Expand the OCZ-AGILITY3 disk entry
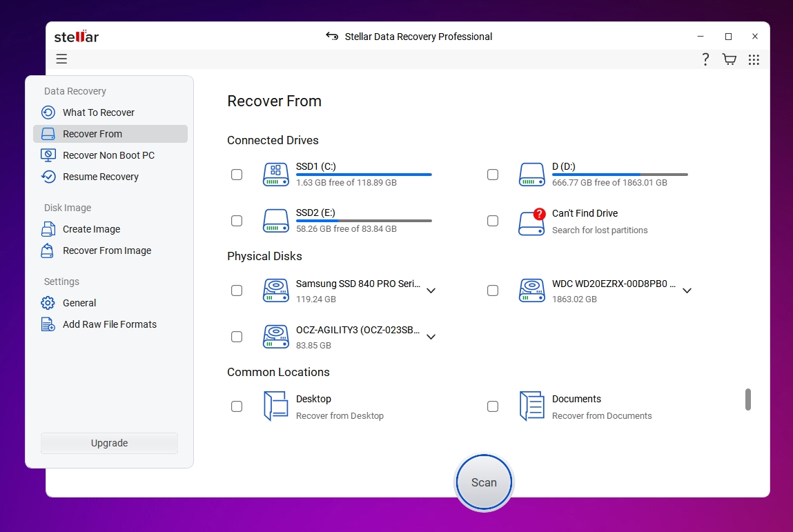793x532 pixels. tap(431, 337)
